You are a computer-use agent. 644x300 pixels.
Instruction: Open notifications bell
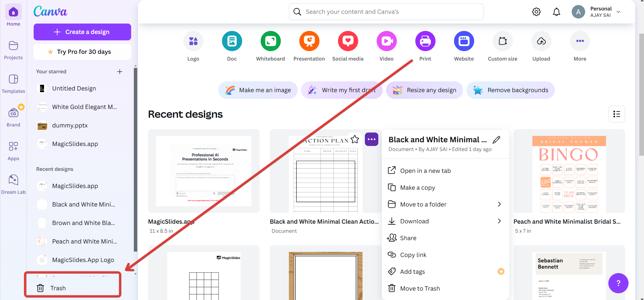click(557, 12)
